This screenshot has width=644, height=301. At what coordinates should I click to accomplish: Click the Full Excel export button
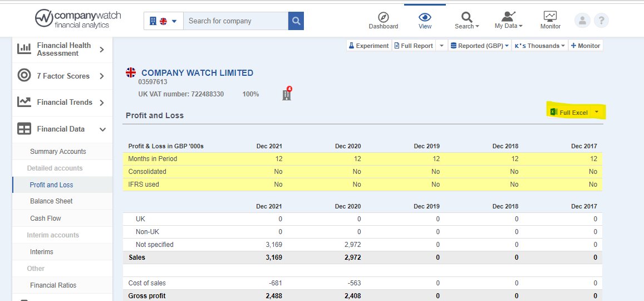pyautogui.click(x=569, y=112)
